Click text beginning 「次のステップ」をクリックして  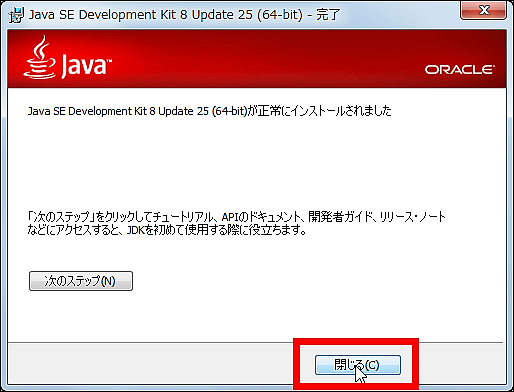point(236,217)
